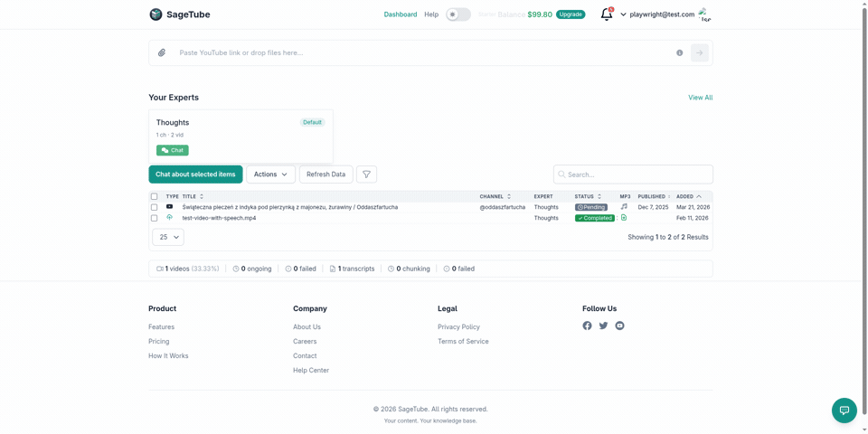Image resolution: width=868 pixels, height=434 pixels.
Task: Click the YouTube icon under Follow Us
Action: coord(620,325)
